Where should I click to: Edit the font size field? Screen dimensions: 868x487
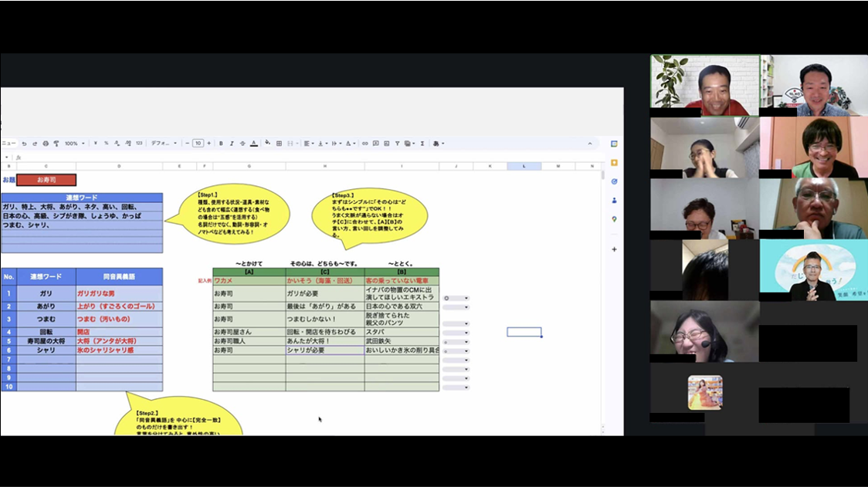point(198,144)
